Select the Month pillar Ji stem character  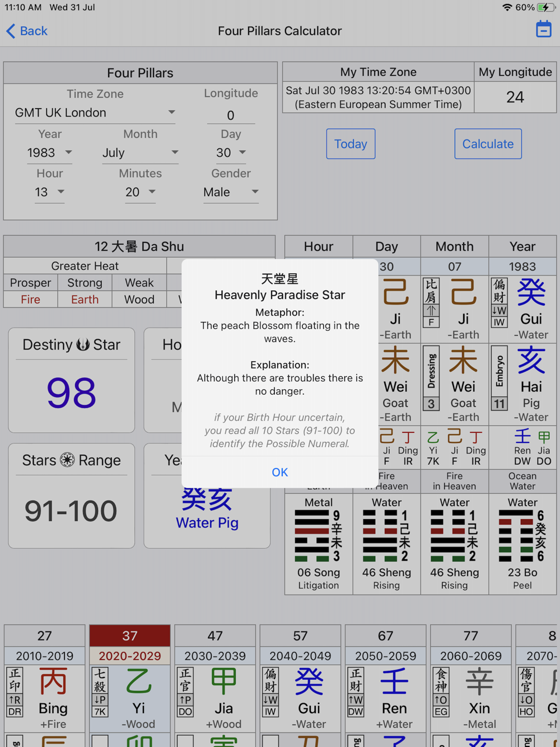coord(463,292)
